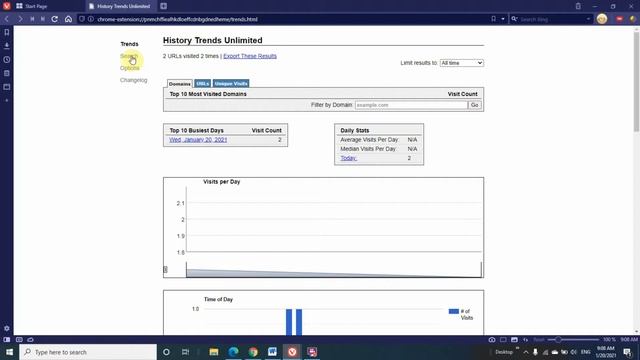
Task: Open the user profile avatar
Action: (x=602, y=19)
